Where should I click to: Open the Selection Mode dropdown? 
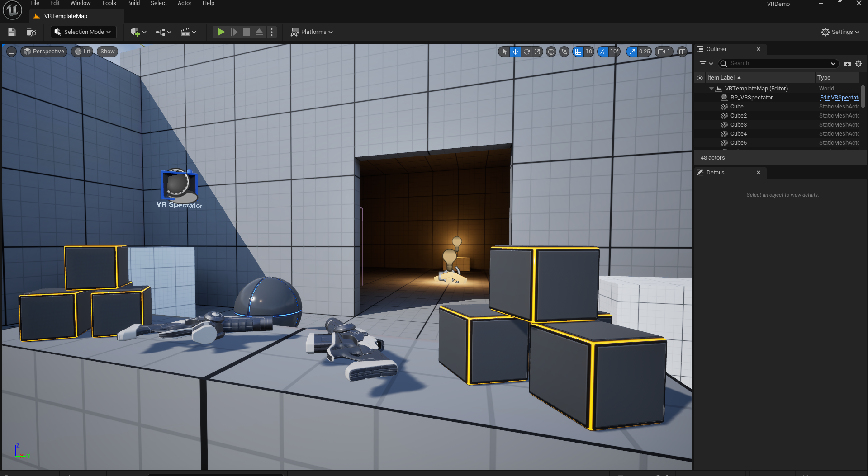pyautogui.click(x=83, y=32)
